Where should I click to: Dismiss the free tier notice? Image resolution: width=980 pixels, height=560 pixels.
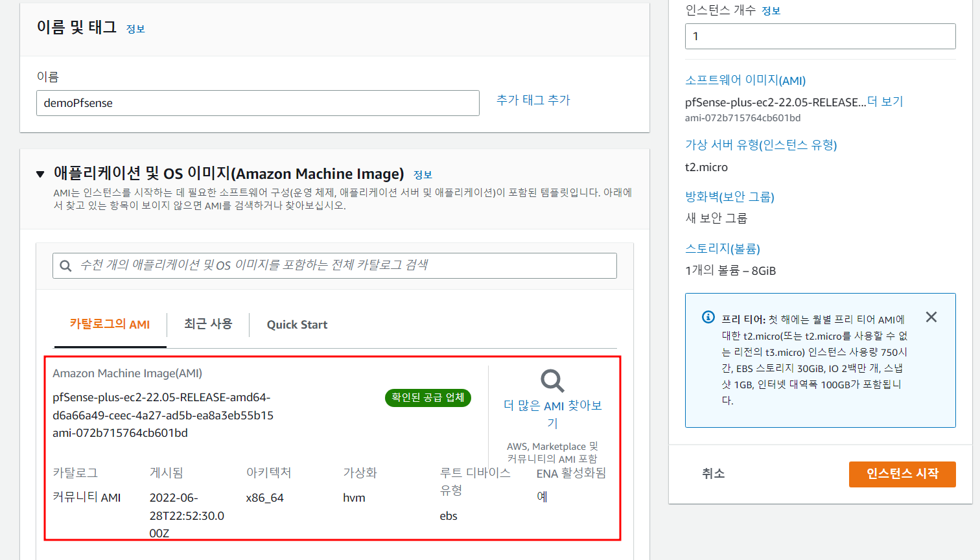click(931, 317)
